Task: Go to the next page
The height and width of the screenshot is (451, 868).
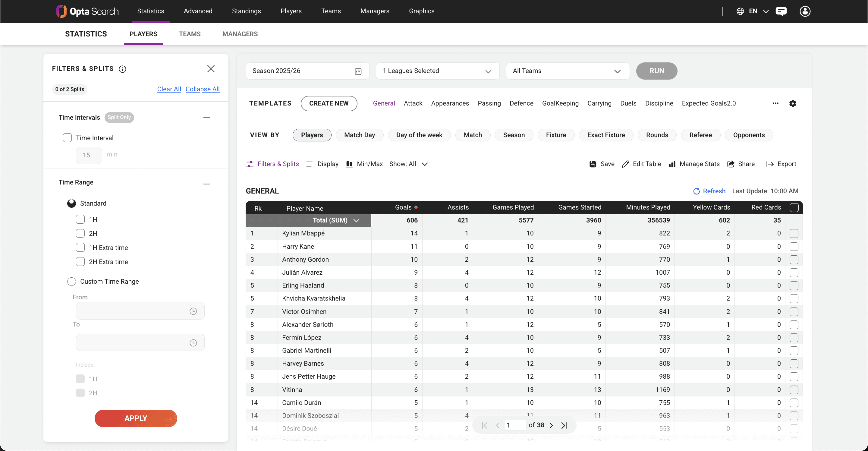Action: pyautogui.click(x=551, y=425)
